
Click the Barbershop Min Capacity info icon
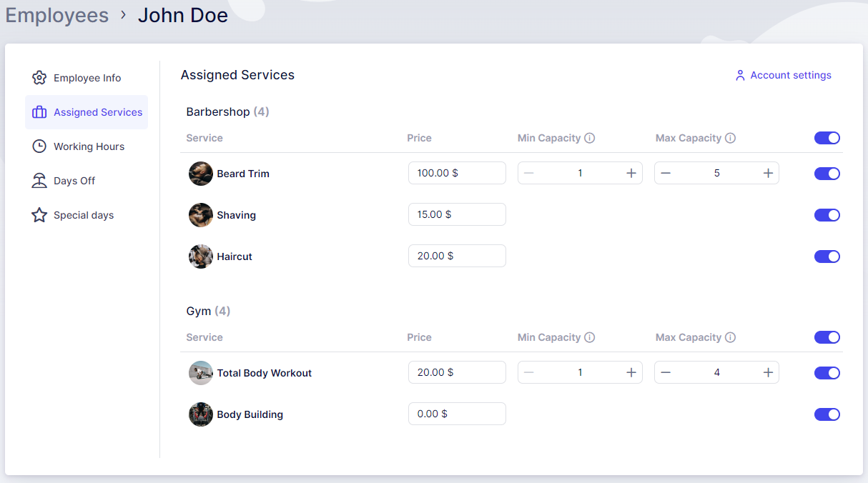(x=589, y=138)
